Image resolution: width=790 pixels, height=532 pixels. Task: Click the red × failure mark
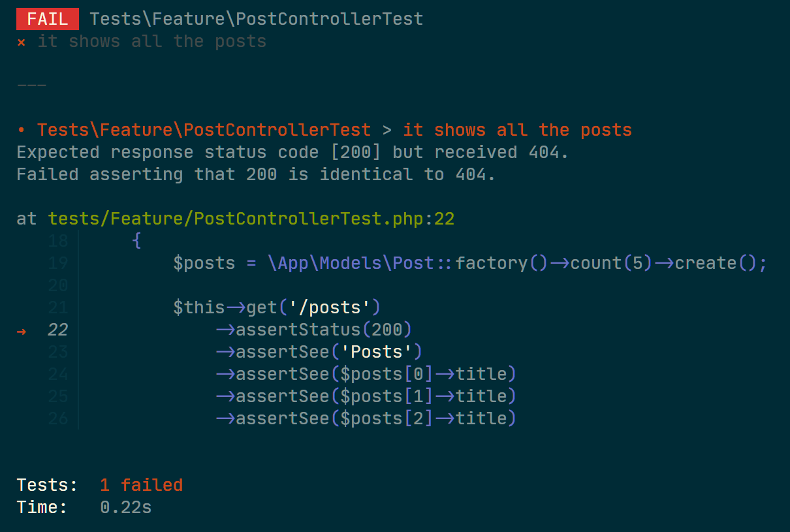(x=21, y=42)
